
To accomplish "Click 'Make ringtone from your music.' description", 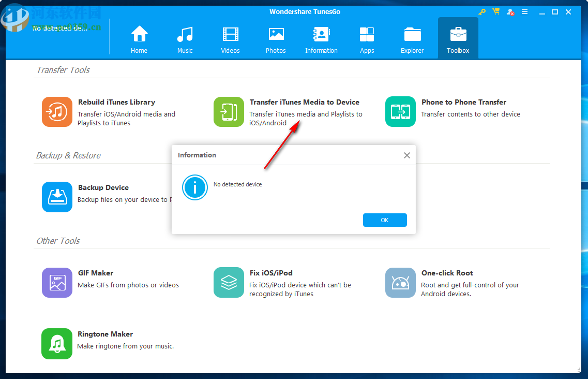I will pyautogui.click(x=126, y=346).
